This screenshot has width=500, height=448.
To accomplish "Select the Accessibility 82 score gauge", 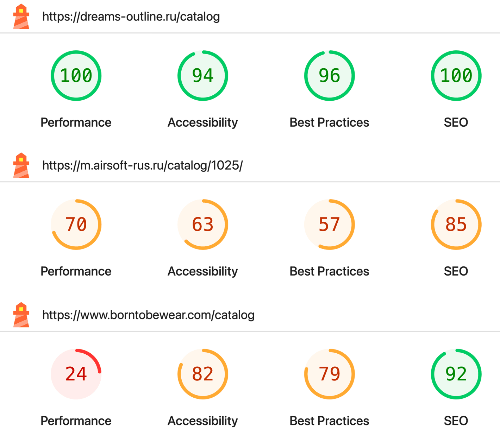I will (x=203, y=374).
